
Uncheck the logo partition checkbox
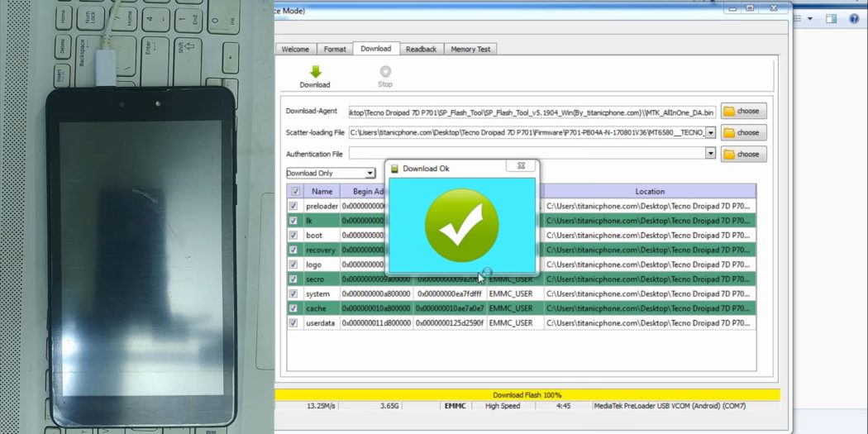[x=293, y=265]
